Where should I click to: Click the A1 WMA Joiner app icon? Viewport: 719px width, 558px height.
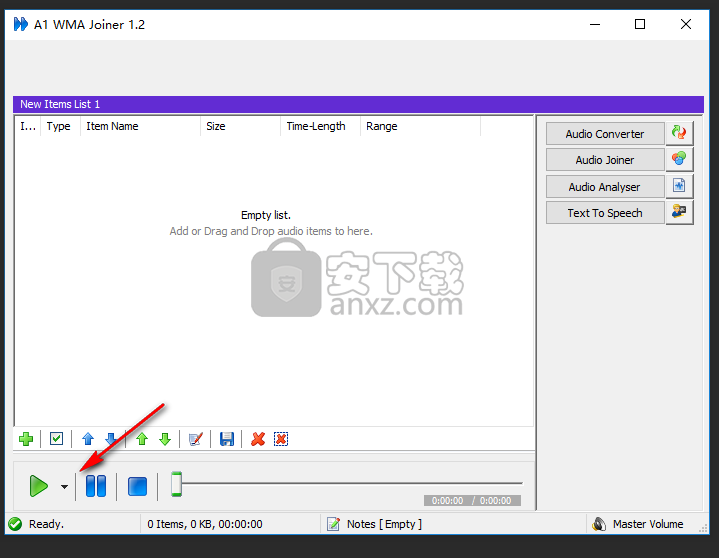tap(21, 24)
